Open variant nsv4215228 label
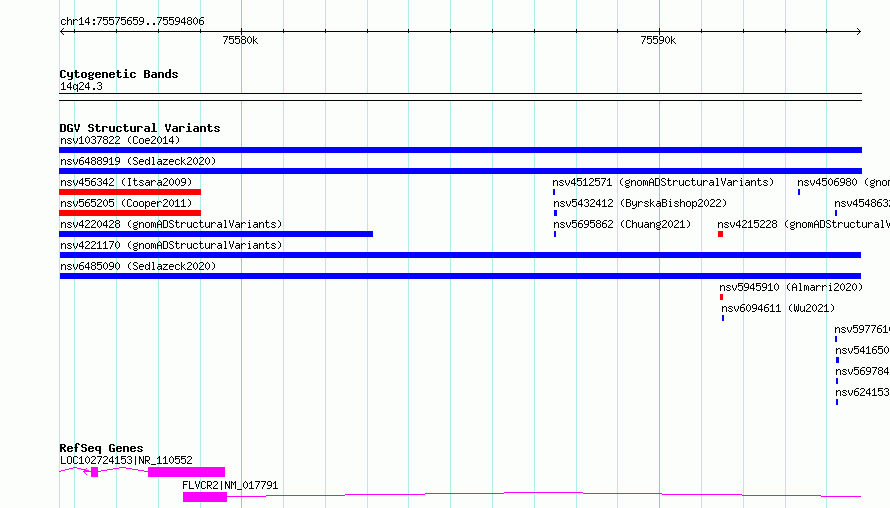This screenshot has width=890, height=508. pyautogui.click(x=803, y=224)
